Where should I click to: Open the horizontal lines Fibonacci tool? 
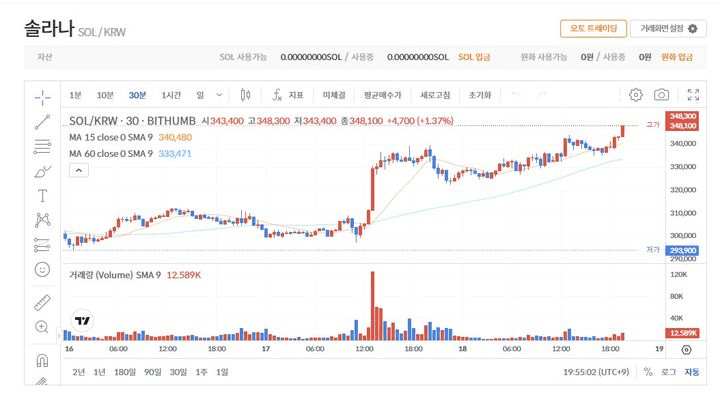tap(42, 146)
